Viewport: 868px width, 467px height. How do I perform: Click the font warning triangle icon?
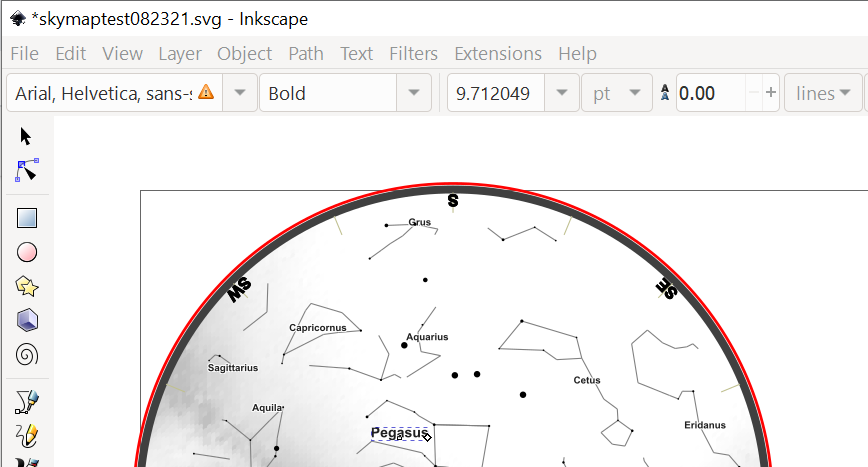[206, 92]
